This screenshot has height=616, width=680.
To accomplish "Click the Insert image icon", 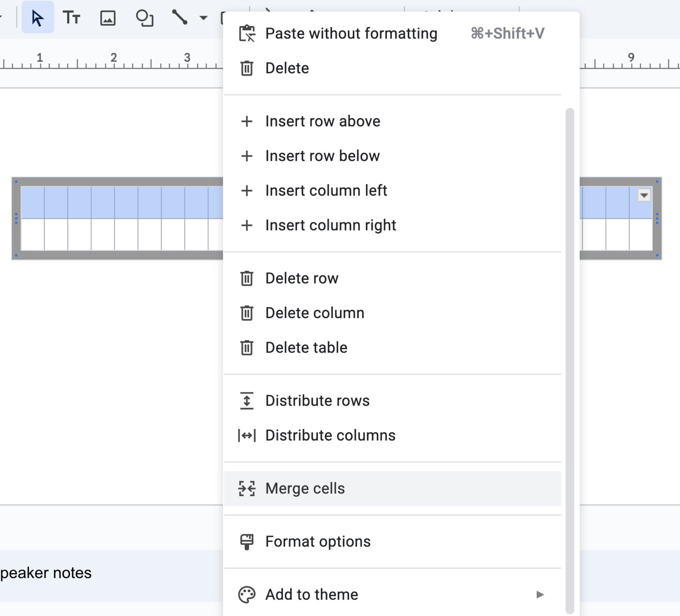I will click(x=108, y=18).
